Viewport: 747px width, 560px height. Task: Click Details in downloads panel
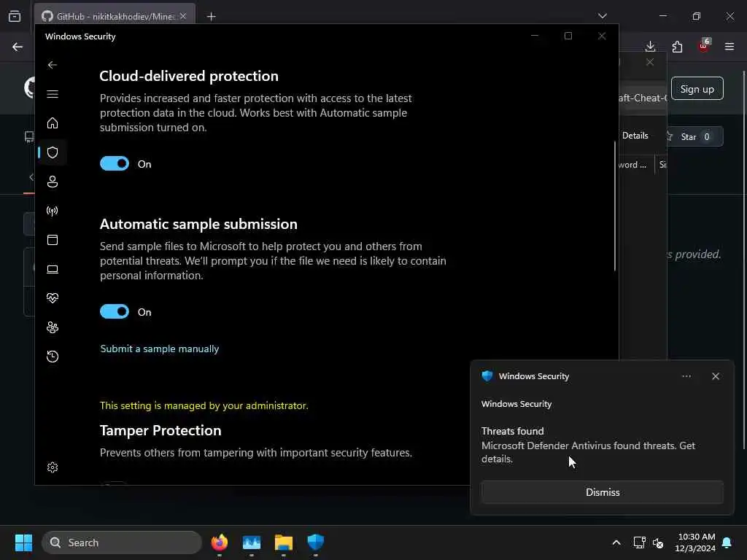pos(635,136)
